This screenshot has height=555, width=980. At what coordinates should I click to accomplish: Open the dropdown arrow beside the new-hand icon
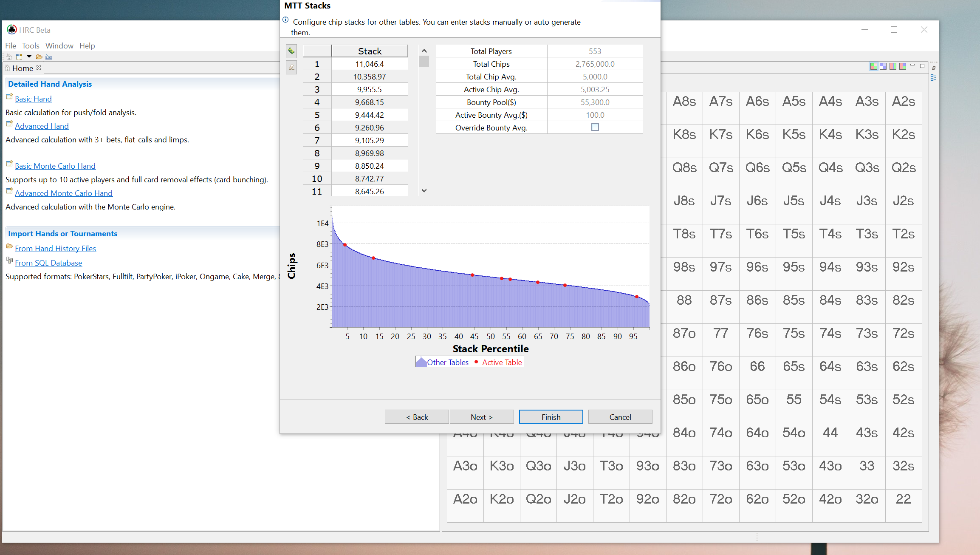tap(29, 57)
